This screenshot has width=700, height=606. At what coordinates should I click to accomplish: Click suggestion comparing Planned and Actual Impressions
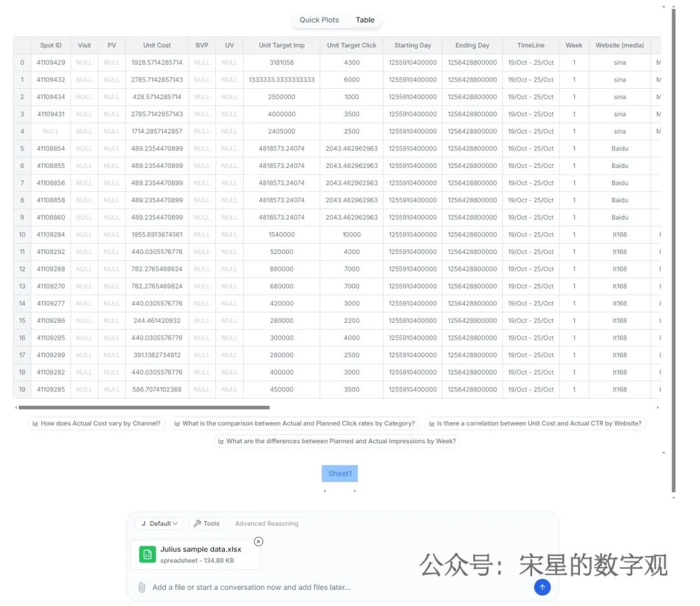[337, 441]
